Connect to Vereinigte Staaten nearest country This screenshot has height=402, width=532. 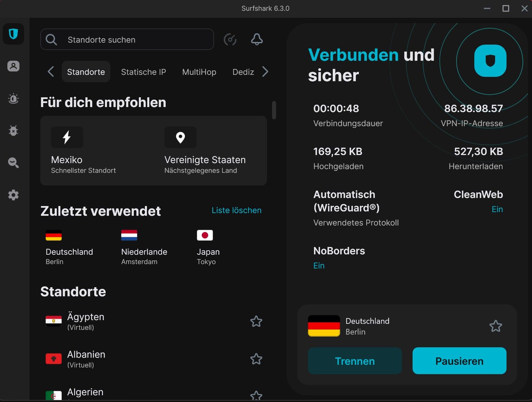point(205,151)
